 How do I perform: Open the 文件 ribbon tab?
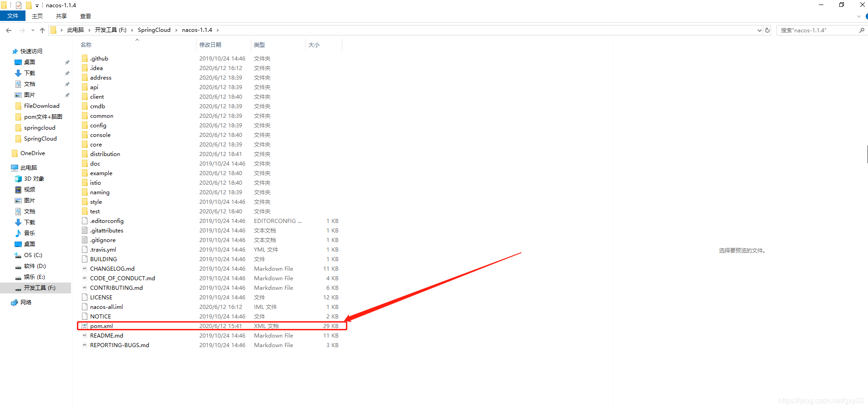pyautogui.click(x=13, y=16)
